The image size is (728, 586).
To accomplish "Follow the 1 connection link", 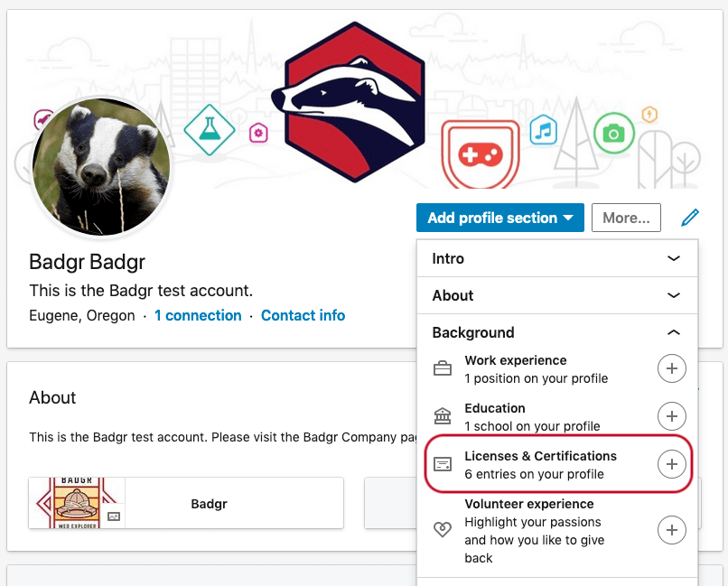I will [x=198, y=315].
